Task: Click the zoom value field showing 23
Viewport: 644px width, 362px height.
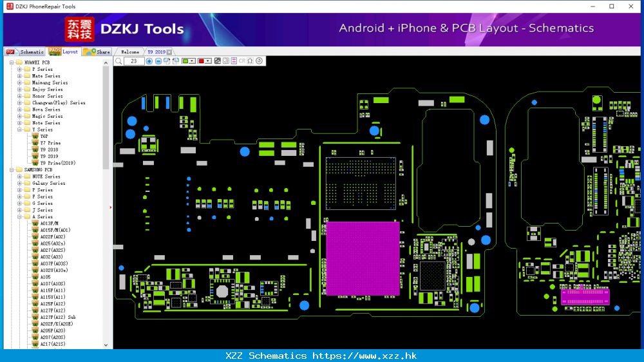Action: coord(134,61)
